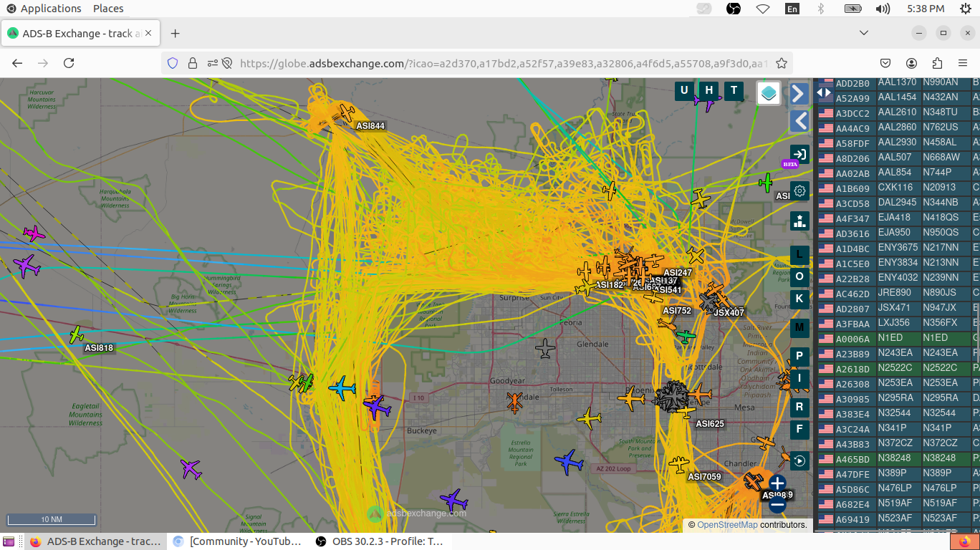
Task: Switch to Community YouTube taskbar window
Action: [x=238, y=541]
